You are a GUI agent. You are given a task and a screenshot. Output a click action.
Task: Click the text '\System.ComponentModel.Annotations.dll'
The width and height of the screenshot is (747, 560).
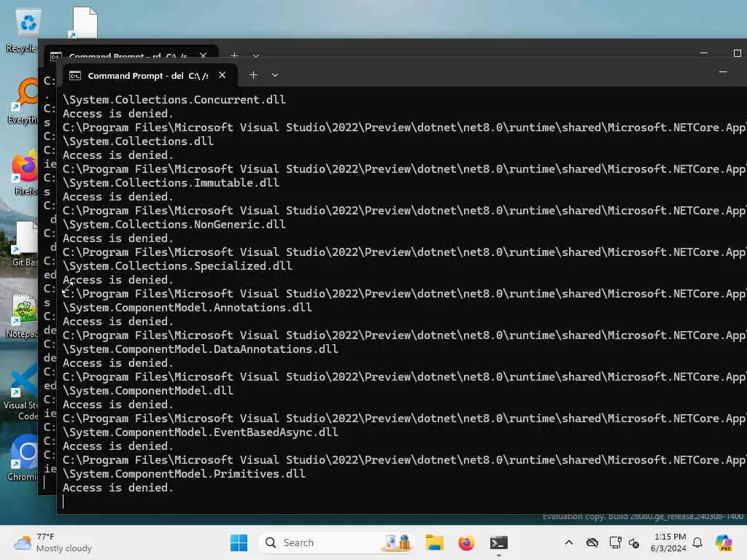[187, 308]
